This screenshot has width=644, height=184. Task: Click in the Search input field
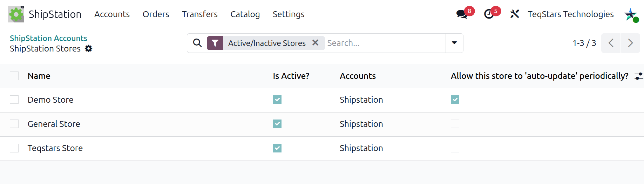[x=385, y=43]
